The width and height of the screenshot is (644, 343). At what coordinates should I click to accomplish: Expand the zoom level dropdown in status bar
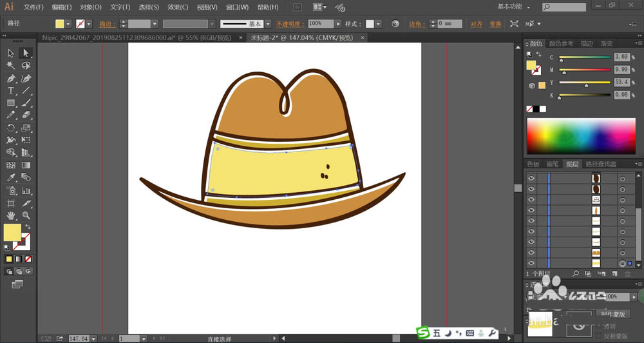[94, 338]
